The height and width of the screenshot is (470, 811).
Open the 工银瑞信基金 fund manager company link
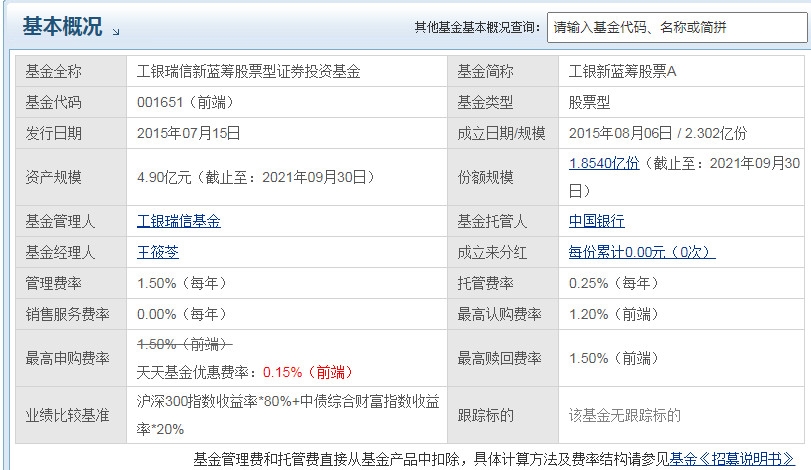click(179, 221)
